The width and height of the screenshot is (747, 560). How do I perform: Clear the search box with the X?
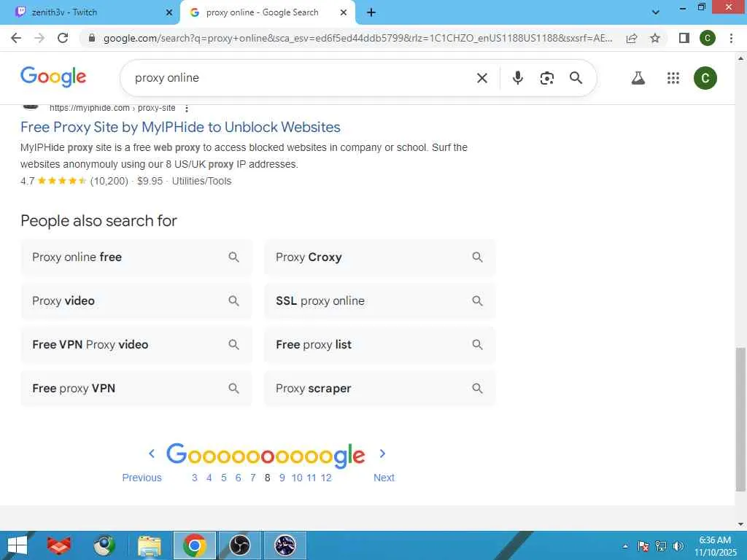pos(482,77)
